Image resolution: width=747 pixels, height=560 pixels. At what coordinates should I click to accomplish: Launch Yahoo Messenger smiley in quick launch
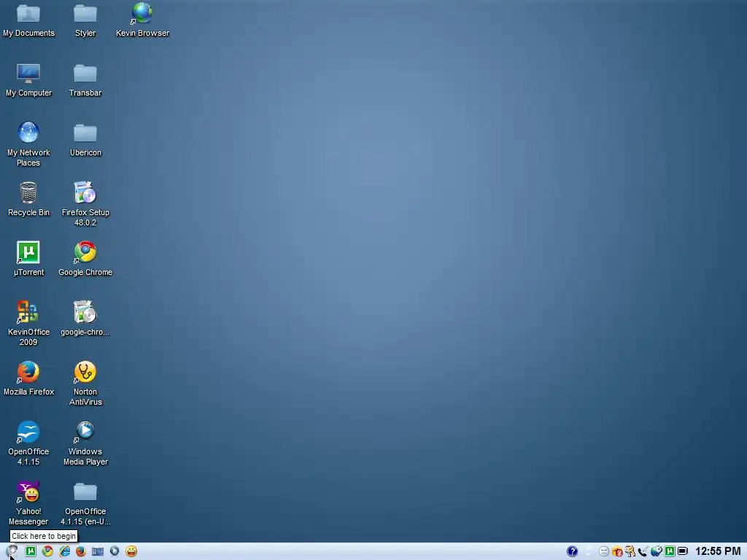(131, 551)
